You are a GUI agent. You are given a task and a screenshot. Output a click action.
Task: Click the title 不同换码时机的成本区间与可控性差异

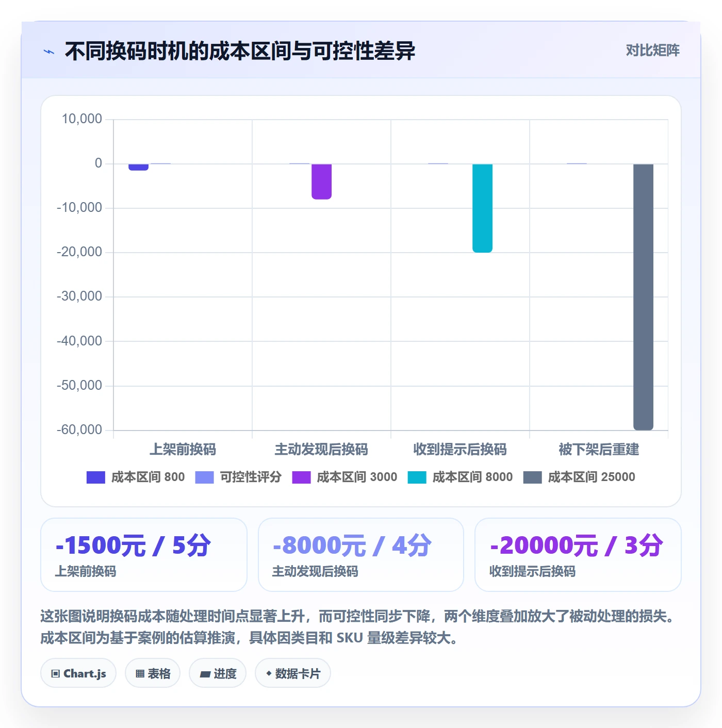pos(240,51)
